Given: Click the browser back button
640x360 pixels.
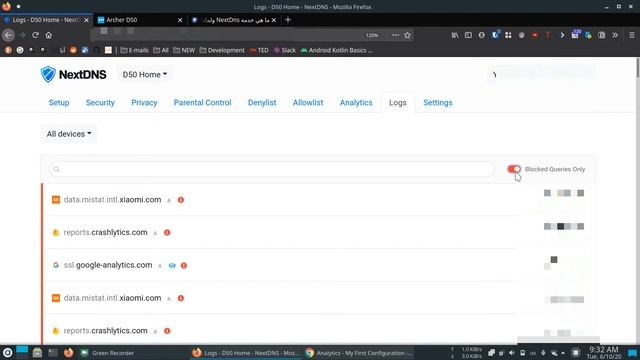Looking at the screenshot, I should [x=9, y=36].
